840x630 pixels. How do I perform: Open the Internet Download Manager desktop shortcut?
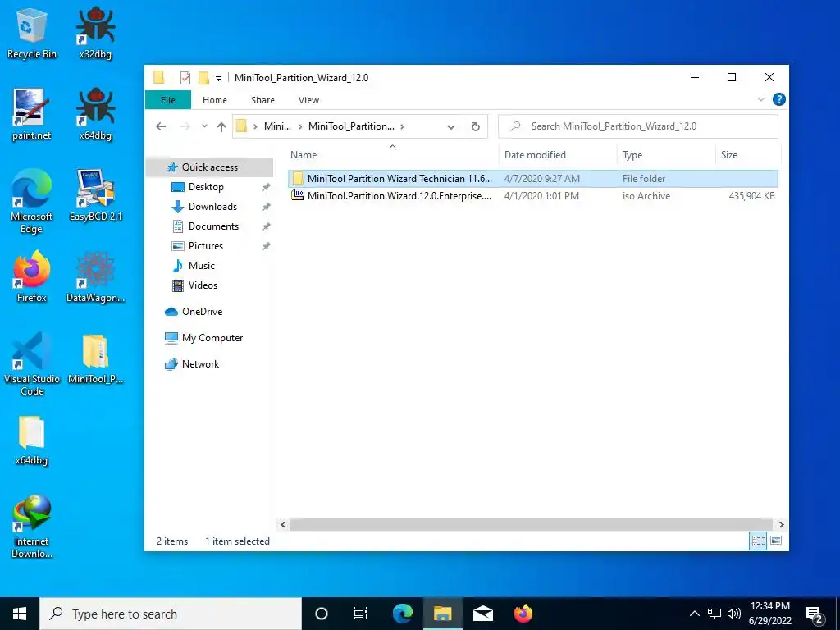[32, 527]
